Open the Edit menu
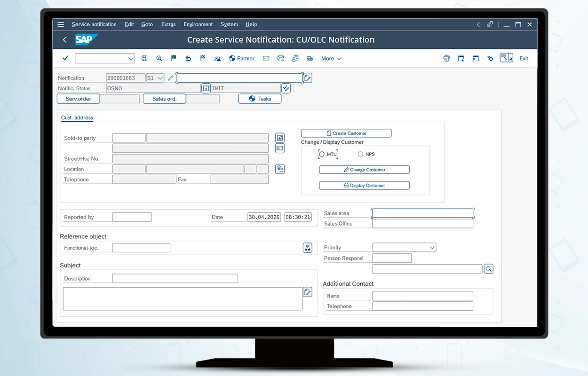The width and height of the screenshot is (588, 376). pos(129,24)
